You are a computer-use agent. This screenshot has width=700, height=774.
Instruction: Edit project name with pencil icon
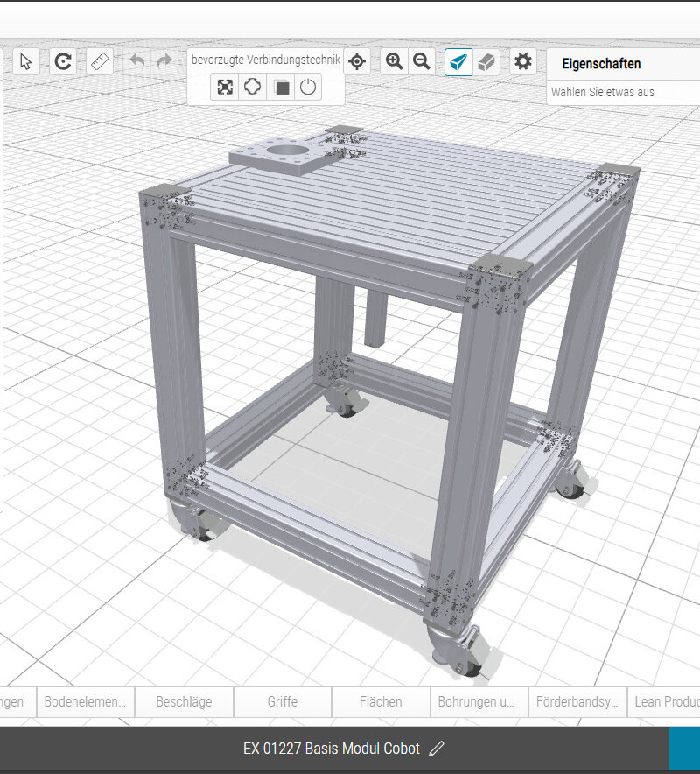coord(437,749)
